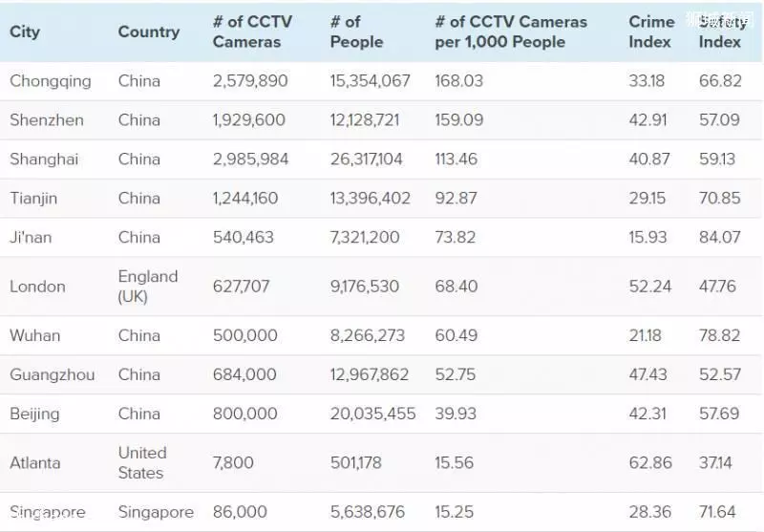Screen dimensions: 764x532
Task: Click Singapore's camera count 86,000
Action: tap(240, 512)
